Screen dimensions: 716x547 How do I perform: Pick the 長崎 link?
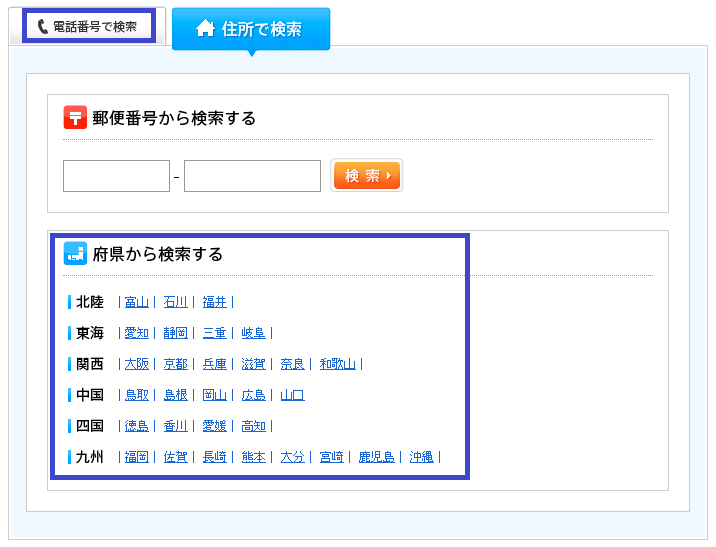[215, 457]
